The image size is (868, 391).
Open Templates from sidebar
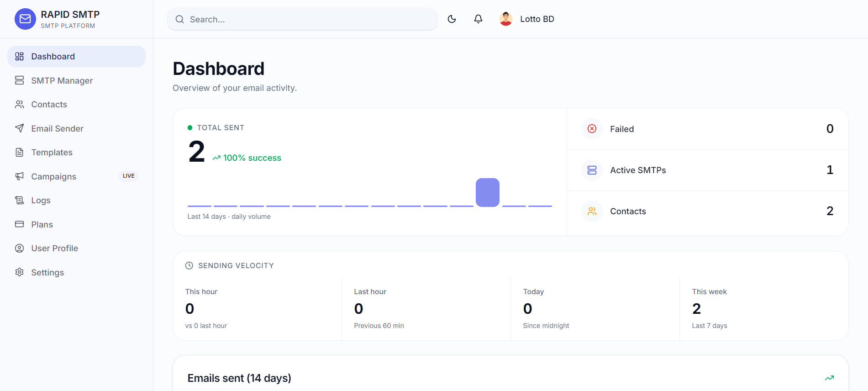76,152
